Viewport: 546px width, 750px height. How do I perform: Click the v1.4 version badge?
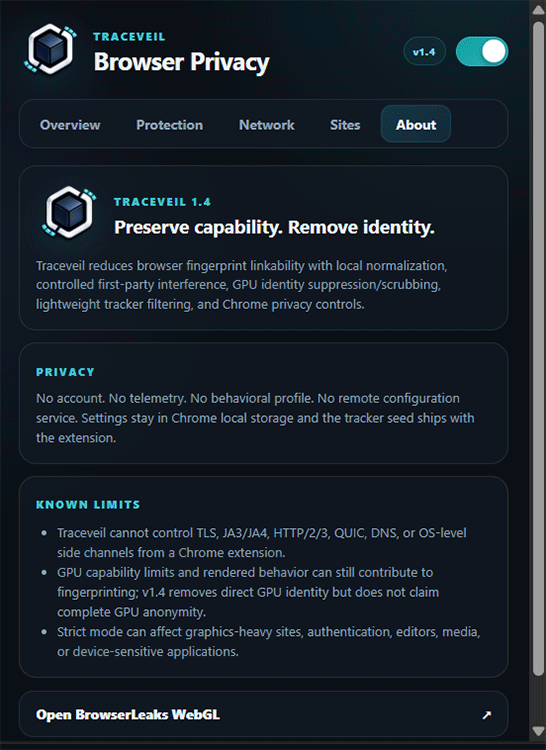[x=424, y=52]
